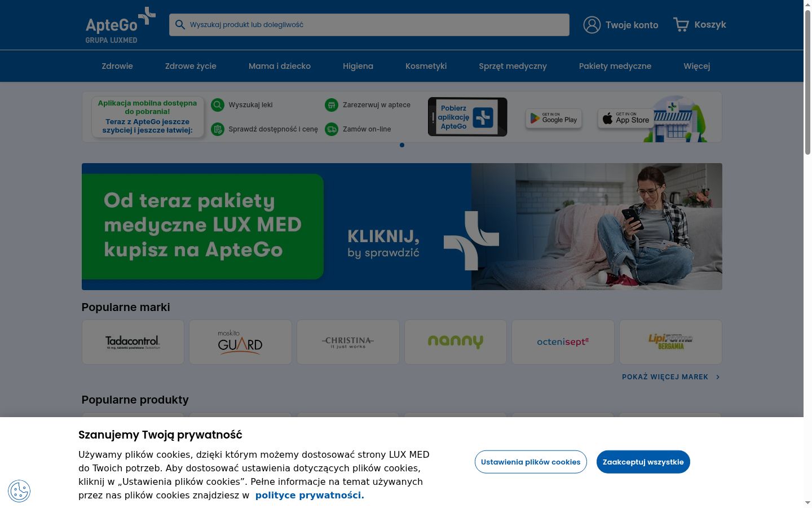The image size is (812, 508).
Task: Click 'Zaakceptuj wszystkie' button
Action: pos(643,462)
